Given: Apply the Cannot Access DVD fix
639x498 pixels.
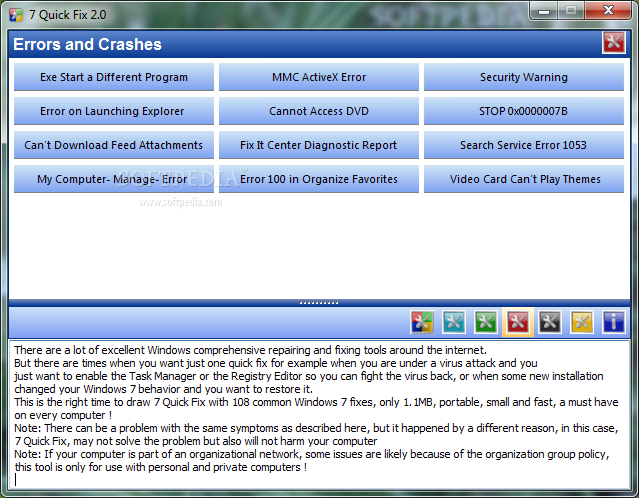Looking at the screenshot, I should pos(319,111).
